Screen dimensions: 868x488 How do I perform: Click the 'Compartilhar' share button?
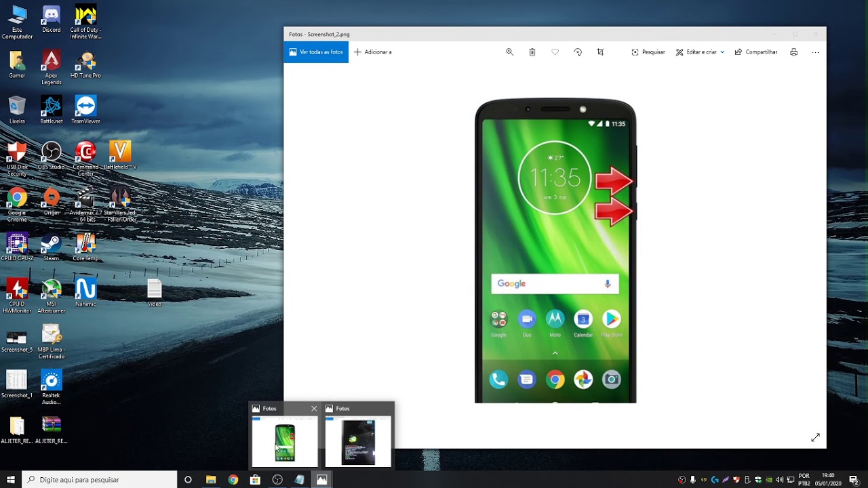[756, 52]
